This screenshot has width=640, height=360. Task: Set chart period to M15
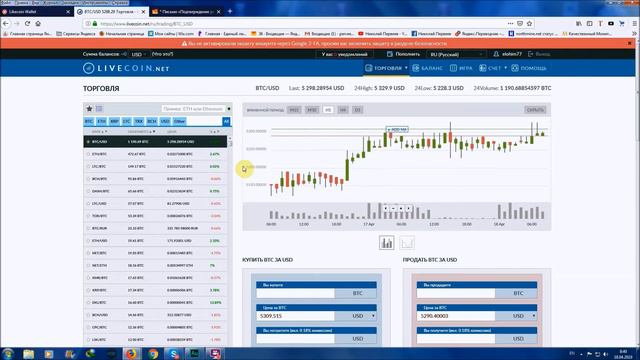pyautogui.click(x=294, y=110)
